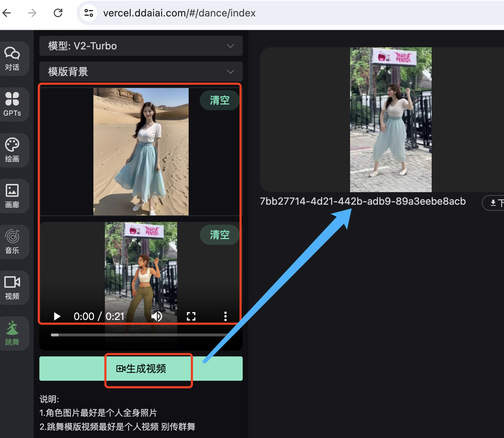This screenshot has width=504, height=438.
Task: Expand the 模版背景 dropdown
Action: [141, 72]
